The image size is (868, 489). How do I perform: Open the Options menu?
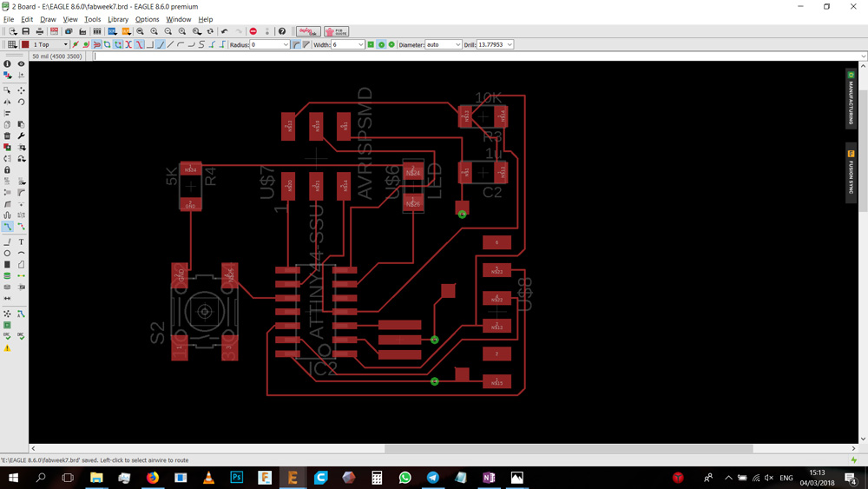(147, 19)
